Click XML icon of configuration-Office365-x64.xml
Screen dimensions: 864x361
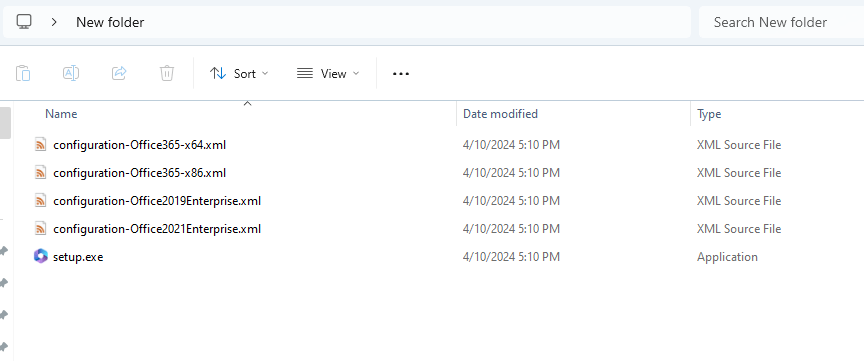[40, 145]
